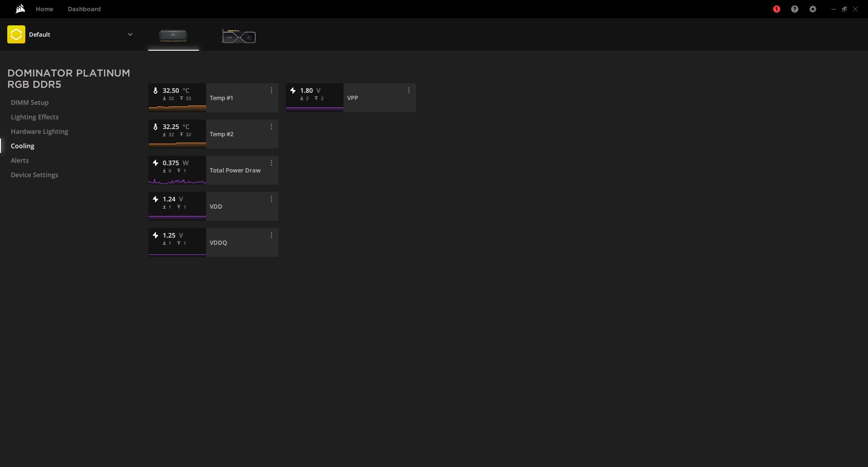Click the Temp #2 sensor label
The height and width of the screenshot is (467, 868).
click(222, 134)
